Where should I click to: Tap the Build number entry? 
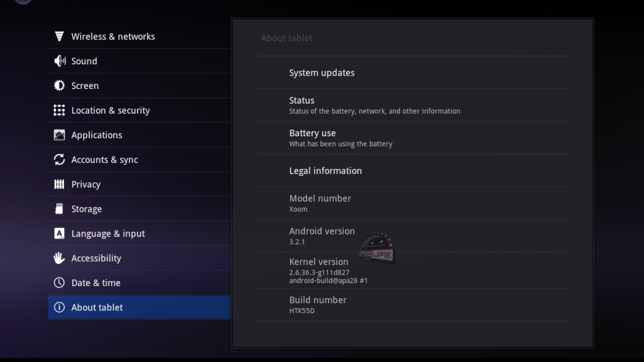point(412,305)
